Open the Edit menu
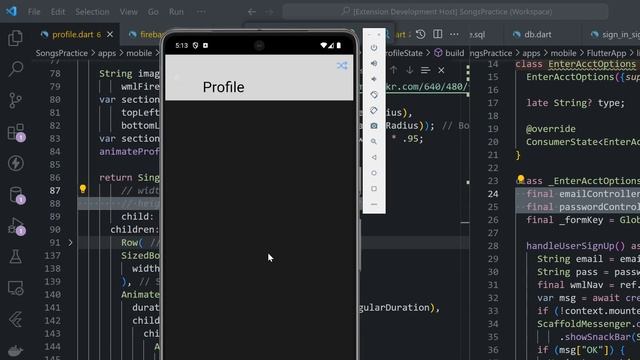 point(58,12)
